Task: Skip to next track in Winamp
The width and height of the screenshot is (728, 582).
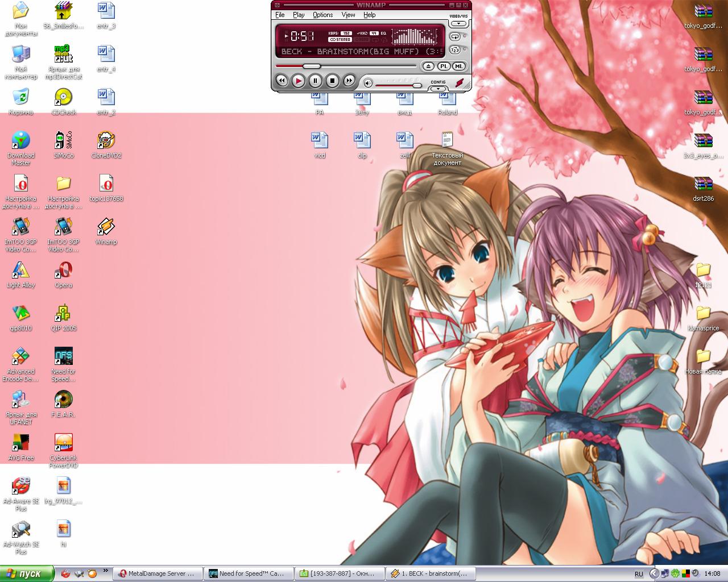Action: [x=349, y=81]
